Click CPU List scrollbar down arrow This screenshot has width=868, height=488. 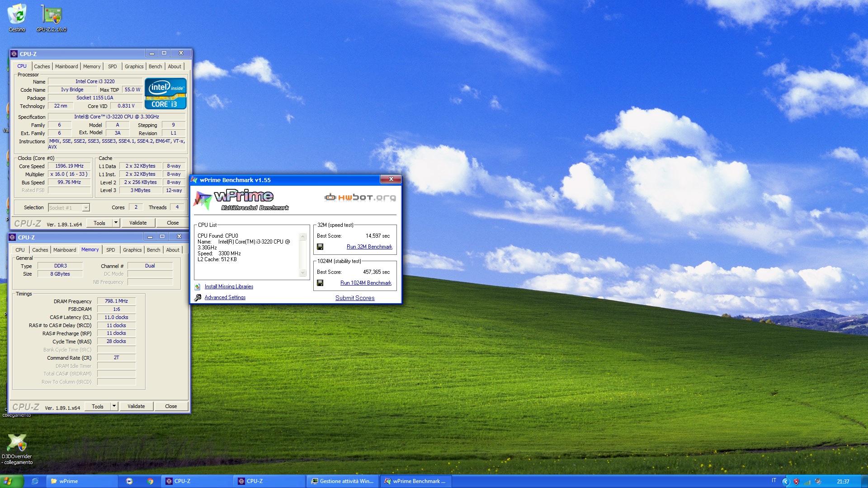(303, 273)
